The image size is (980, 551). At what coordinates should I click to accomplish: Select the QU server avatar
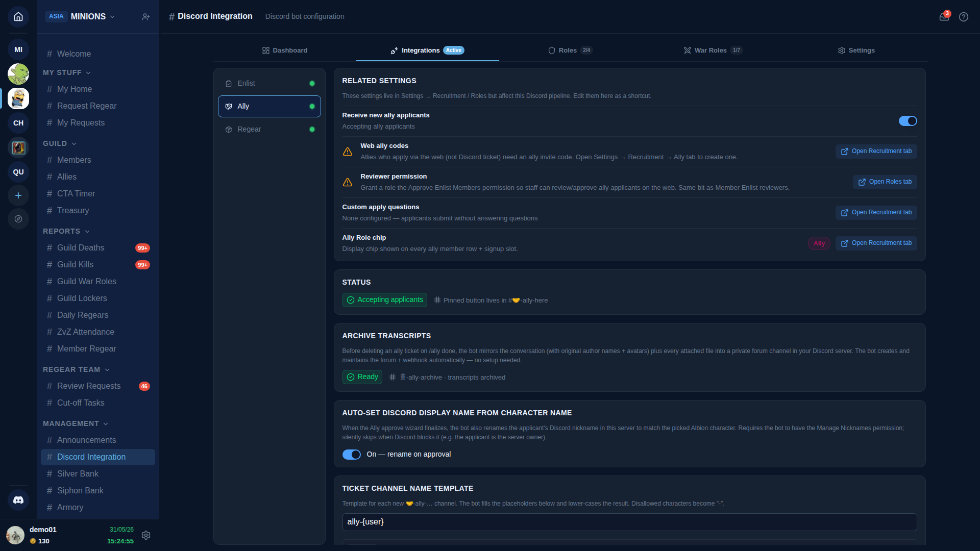18,172
